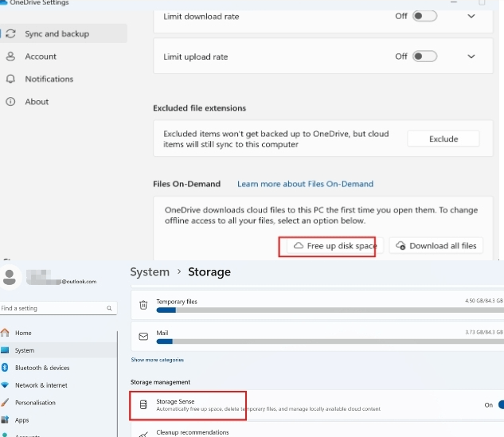
Task: Open Learn more about Files On-Demand link
Action: pyautogui.click(x=306, y=184)
